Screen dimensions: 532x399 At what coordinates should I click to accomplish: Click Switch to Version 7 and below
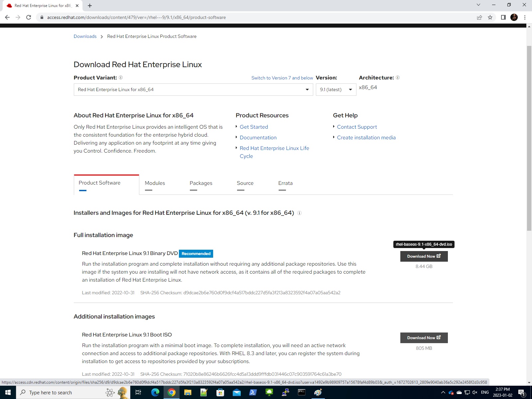[x=282, y=78]
